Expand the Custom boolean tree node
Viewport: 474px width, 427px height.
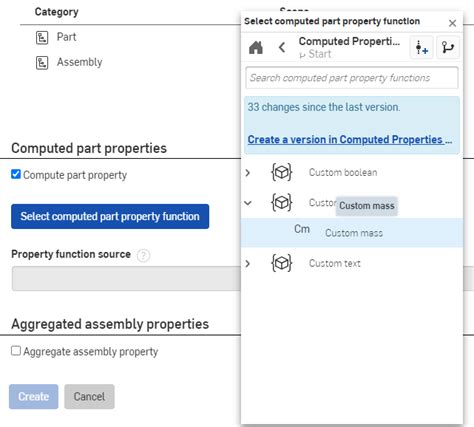(x=248, y=173)
